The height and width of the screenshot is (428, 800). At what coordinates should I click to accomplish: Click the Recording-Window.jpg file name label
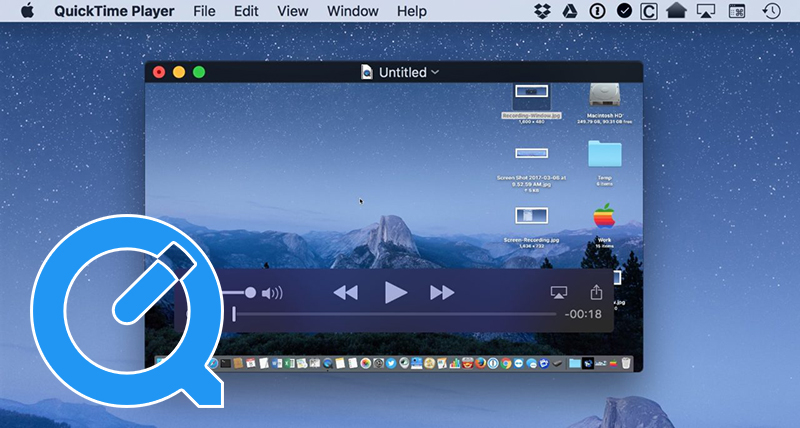pyautogui.click(x=531, y=116)
